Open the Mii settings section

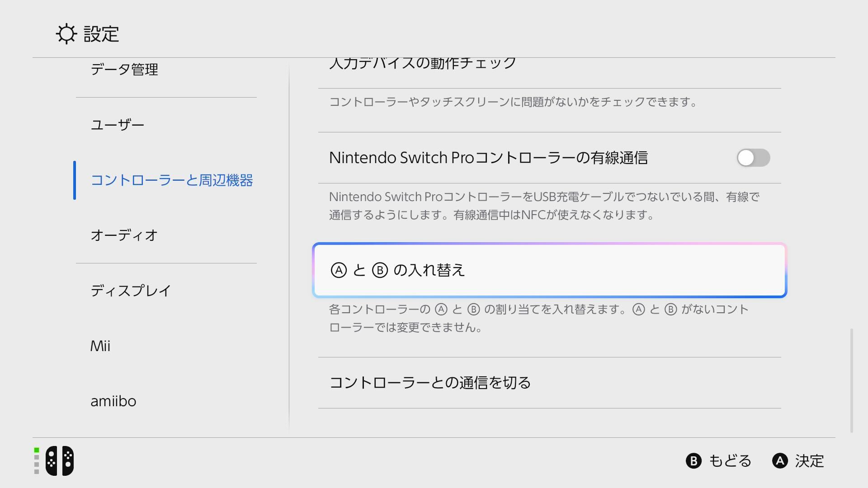pos(100,346)
